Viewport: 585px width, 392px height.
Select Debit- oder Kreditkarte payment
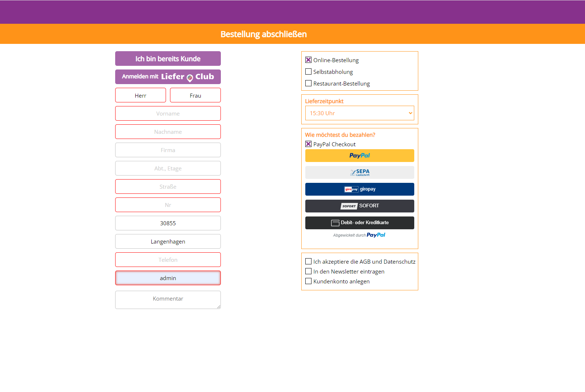point(360,223)
